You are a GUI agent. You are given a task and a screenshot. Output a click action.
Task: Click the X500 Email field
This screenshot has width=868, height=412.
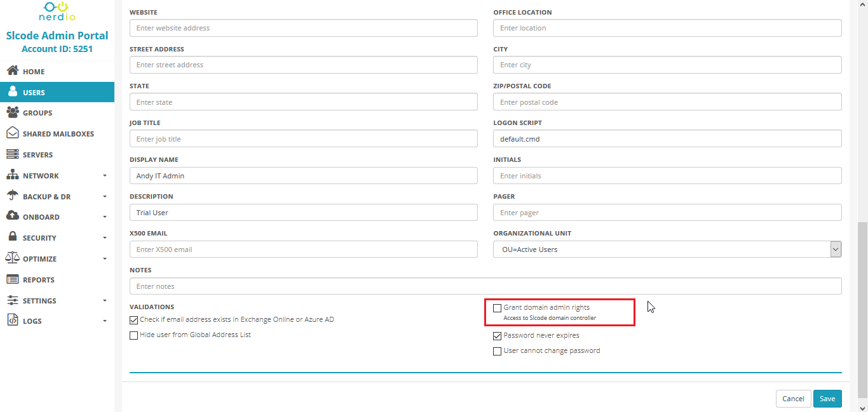(304, 249)
